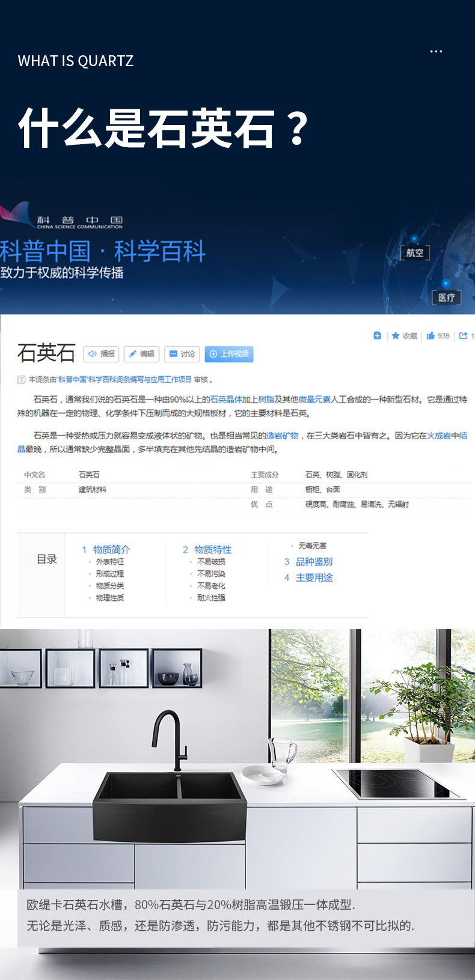Screen dimensions: 475x980
Task: Click the 播报 audio broadcast button
Action: coord(101,354)
